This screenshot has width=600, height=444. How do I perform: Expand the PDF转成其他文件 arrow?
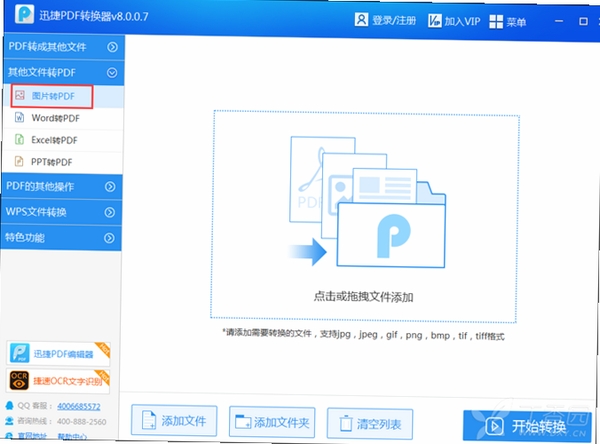112,47
